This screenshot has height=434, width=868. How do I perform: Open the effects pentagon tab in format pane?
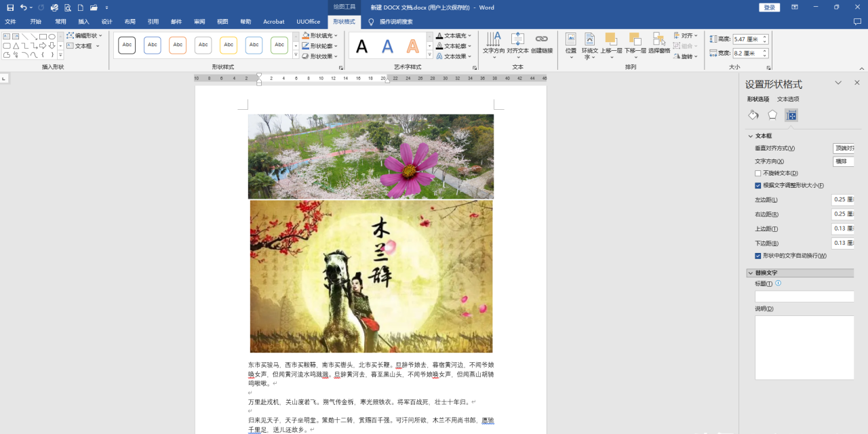772,115
